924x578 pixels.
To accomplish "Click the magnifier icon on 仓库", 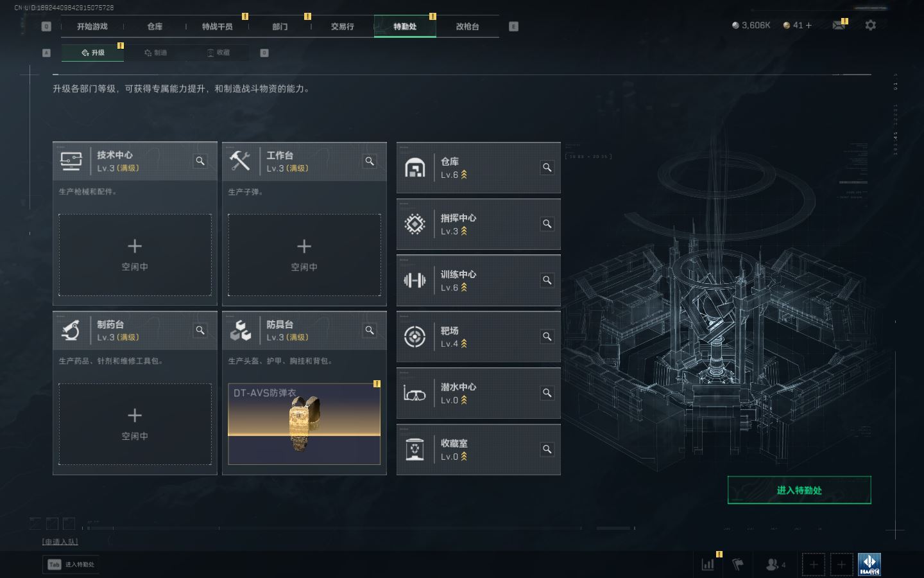I will click(547, 168).
